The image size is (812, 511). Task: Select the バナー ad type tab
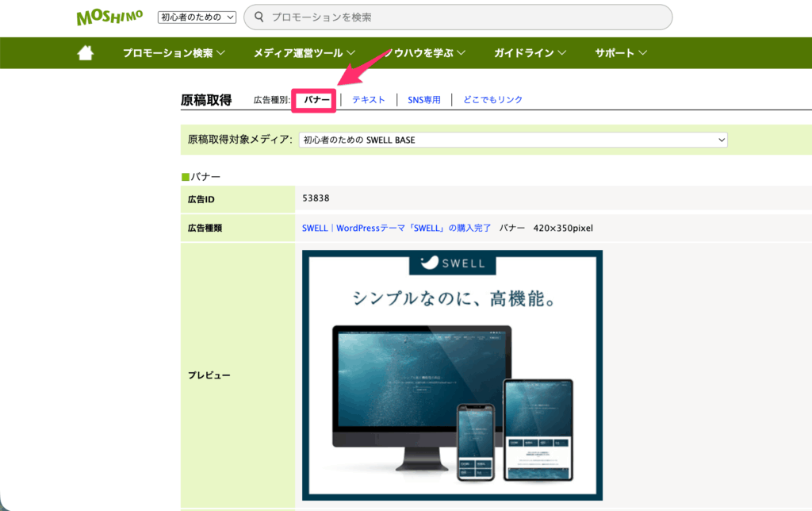[316, 99]
